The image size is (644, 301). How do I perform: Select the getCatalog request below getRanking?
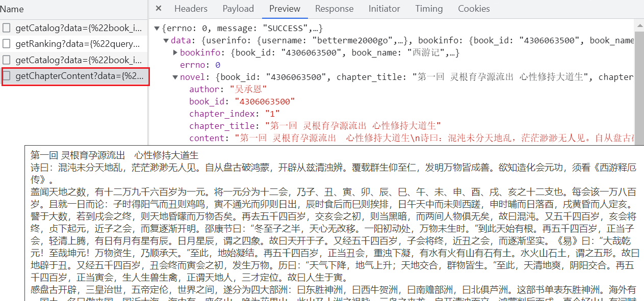74,60
